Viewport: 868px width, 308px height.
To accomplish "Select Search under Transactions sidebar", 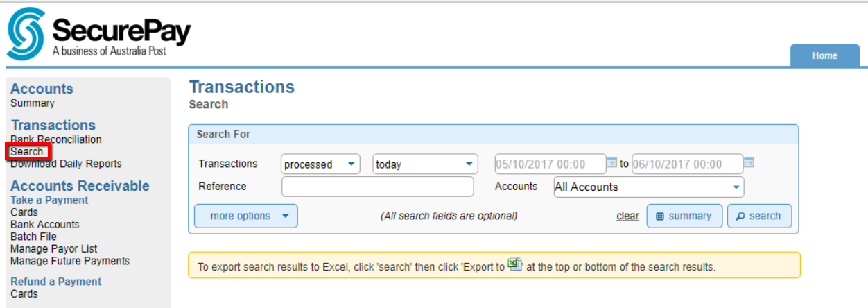I will click(27, 151).
